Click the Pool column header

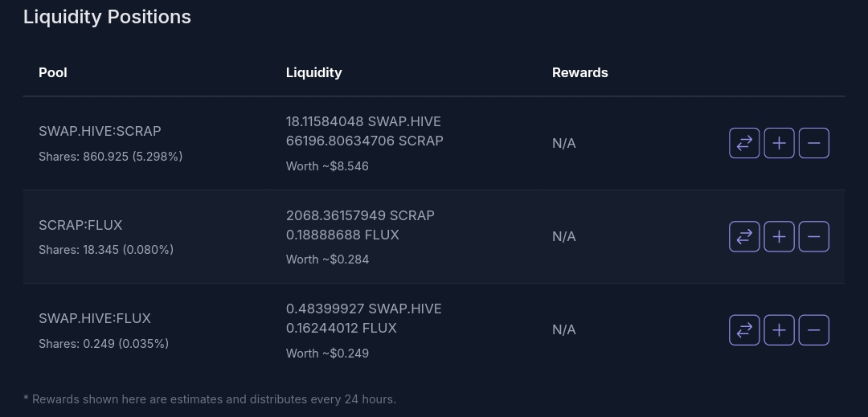(x=52, y=72)
